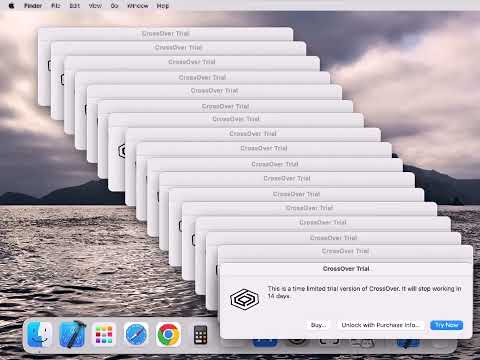Click the CrossOver logo in the front dialog

pyautogui.click(x=245, y=299)
